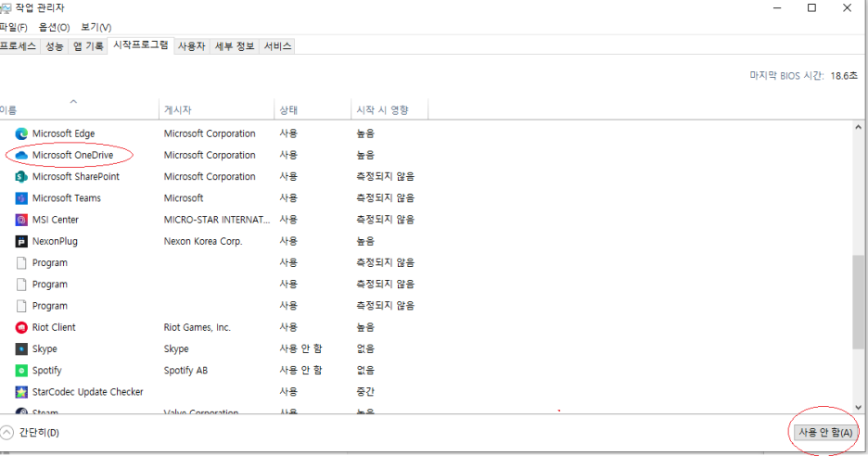The height and width of the screenshot is (456, 868).
Task: Click the Microsoft Teams icon
Action: [x=21, y=198]
